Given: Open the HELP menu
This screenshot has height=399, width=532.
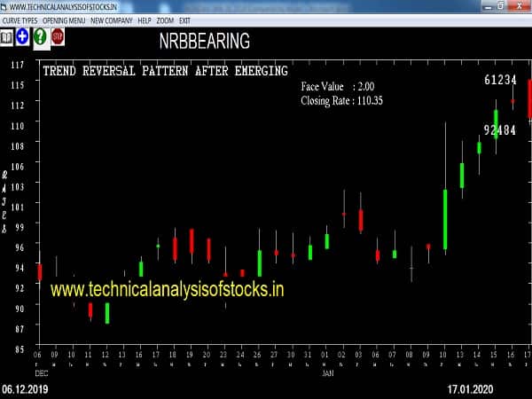Looking at the screenshot, I should point(145,20).
